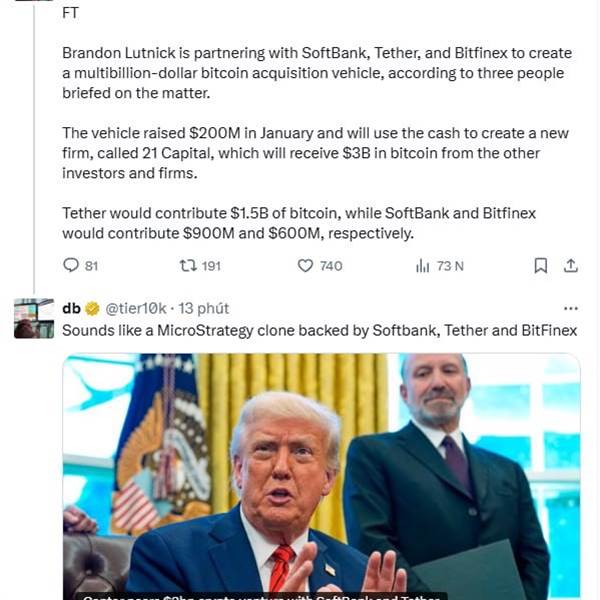The width and height of the screenshot is (600, 600).
Task: Open the 13 phút timestamp
Action: [x=204, y=308]
